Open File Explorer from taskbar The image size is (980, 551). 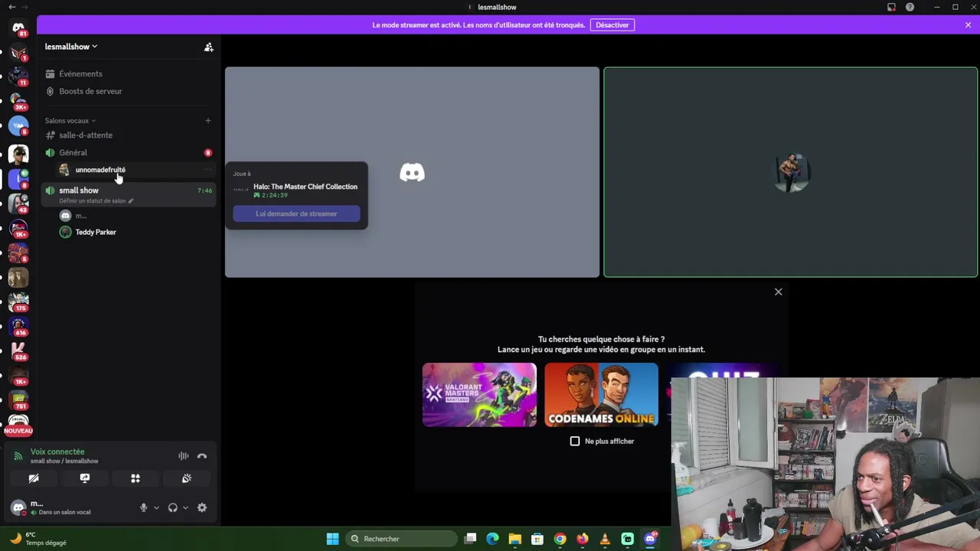click(514, 539)
